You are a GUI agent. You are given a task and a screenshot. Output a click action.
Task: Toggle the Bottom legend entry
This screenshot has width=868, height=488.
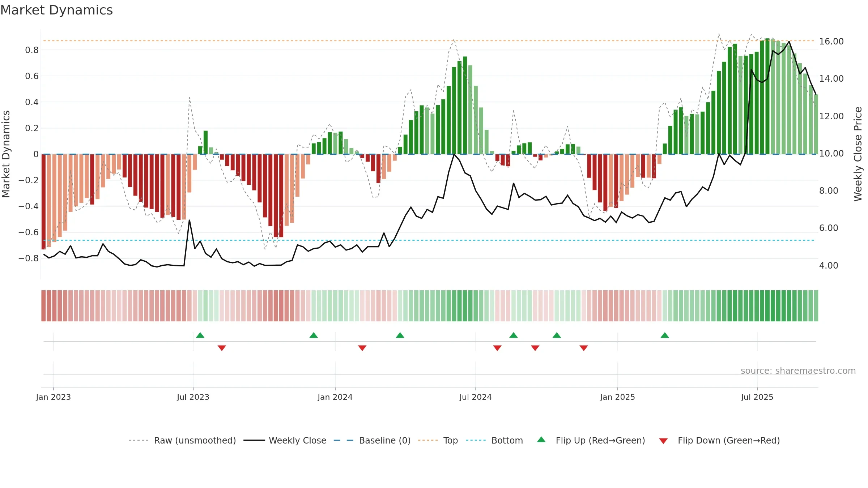(494, 440)
